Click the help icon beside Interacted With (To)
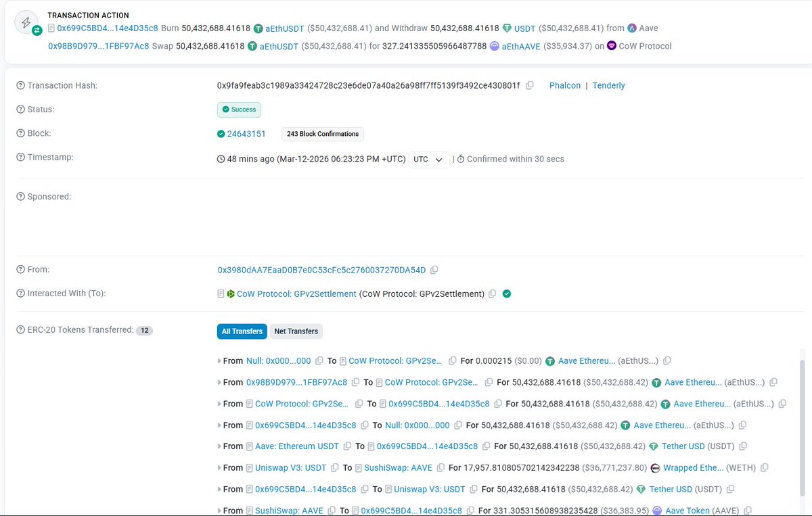This screenshot has width=812, height=516. point(21,294)
